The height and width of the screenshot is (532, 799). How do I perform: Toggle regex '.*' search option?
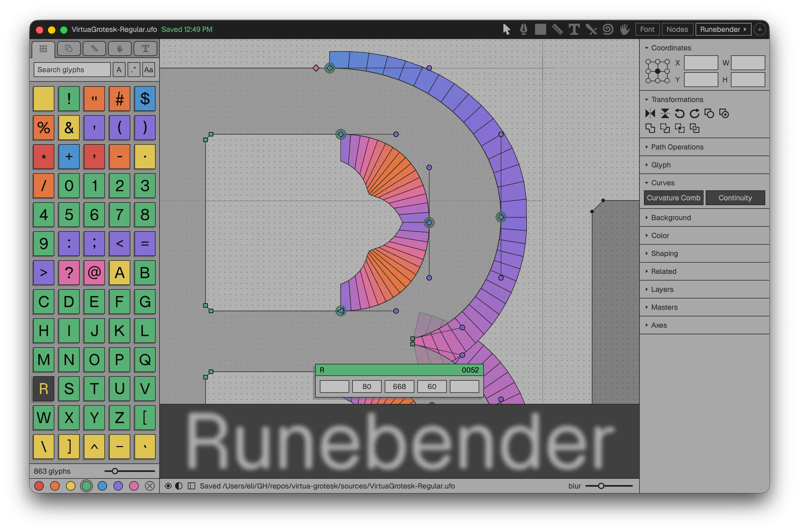click(x=134, y=70)
